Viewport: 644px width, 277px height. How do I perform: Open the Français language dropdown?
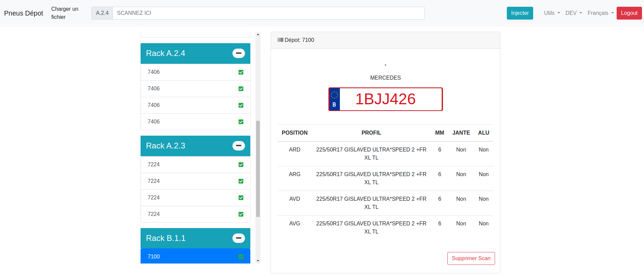(x=601, y=13)
